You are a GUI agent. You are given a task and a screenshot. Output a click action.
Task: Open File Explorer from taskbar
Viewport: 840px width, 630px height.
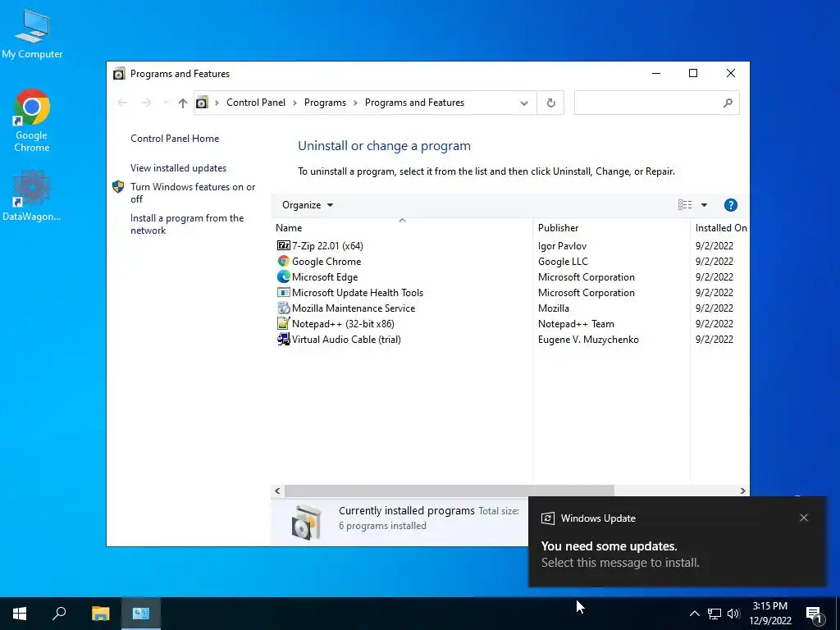(x=100, y=614)
